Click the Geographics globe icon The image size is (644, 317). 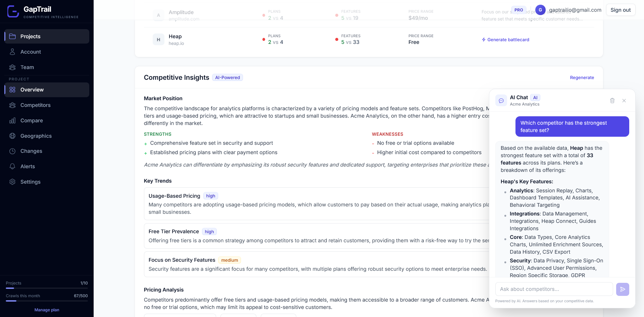12,136
